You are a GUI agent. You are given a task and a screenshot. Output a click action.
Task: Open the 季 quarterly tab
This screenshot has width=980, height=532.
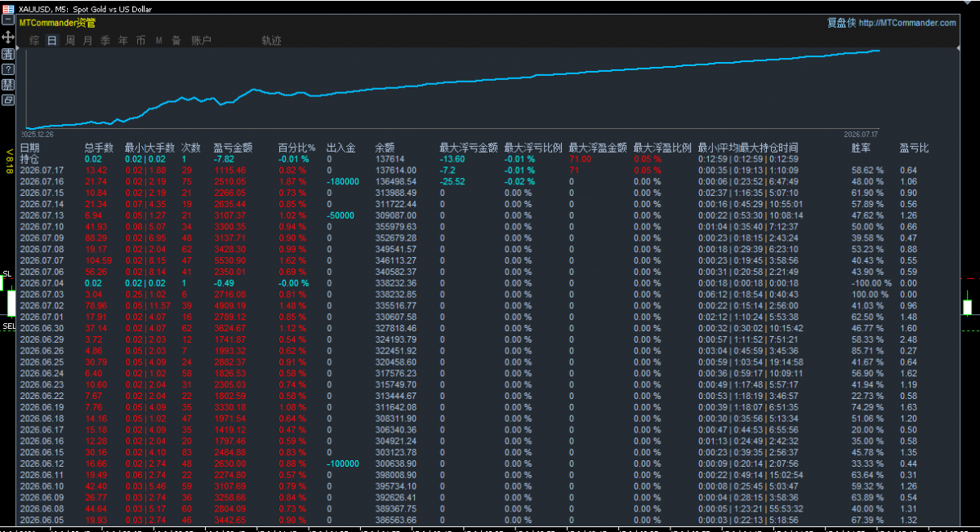[105, 40]
